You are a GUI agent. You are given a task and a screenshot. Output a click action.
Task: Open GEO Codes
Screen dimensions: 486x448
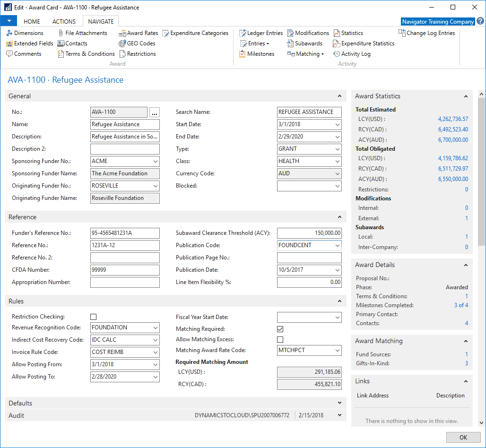coord(137,43)
